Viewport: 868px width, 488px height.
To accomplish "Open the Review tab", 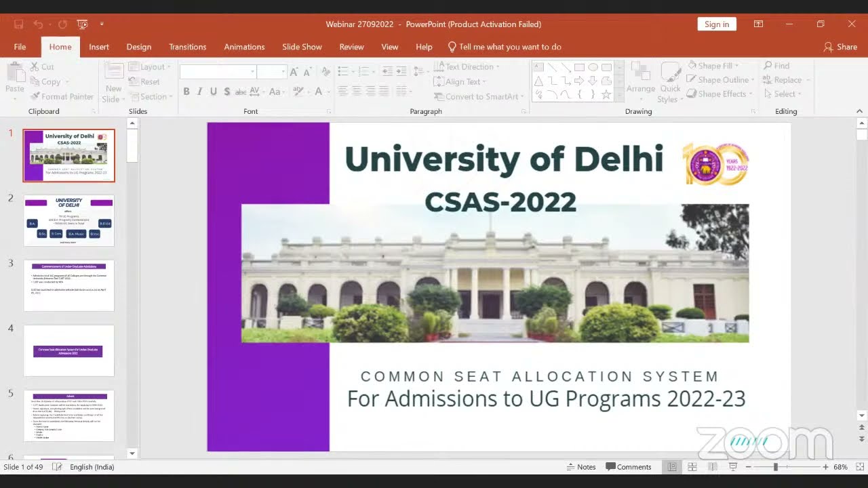I will tap(352, 47).
